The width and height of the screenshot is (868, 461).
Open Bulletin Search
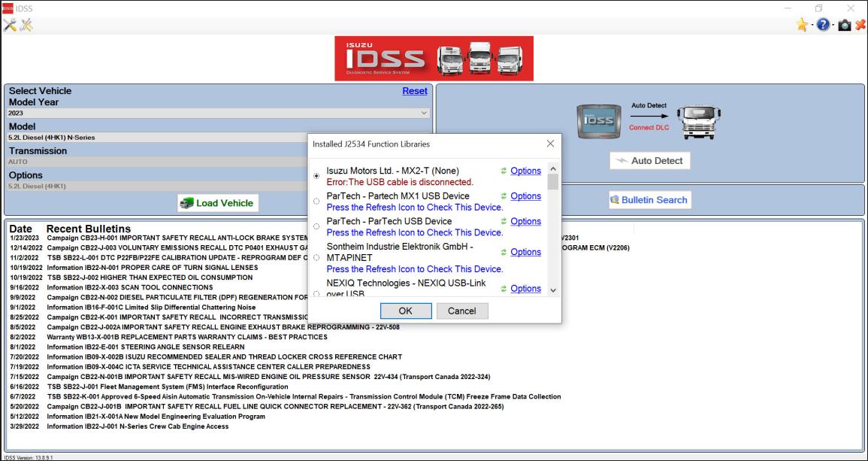point(650,200)
